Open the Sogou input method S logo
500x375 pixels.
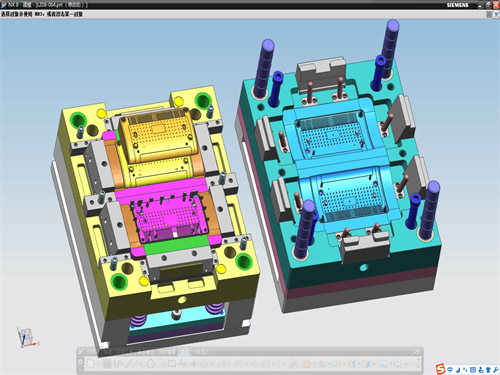pyautogui.click(x=441, y=369)
